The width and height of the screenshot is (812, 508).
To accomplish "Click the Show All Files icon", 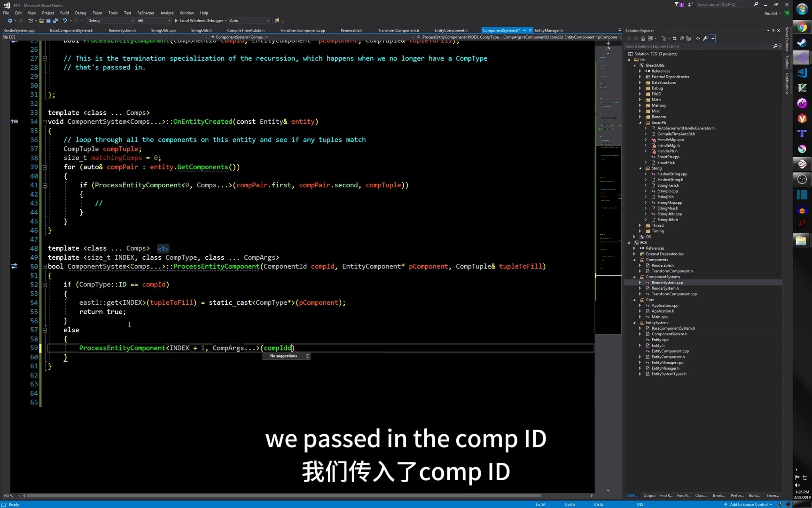I will pyautogui.click(x=688, y=39).
